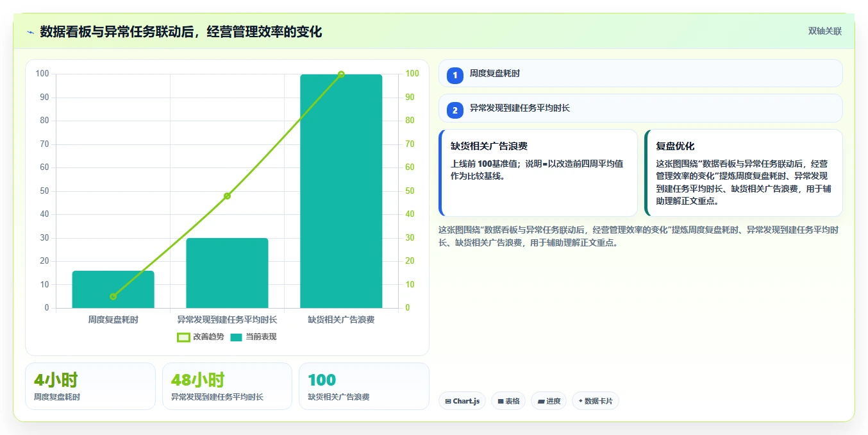The width and height of the screenshot is (868, 435).
Task: Click the 进度 tag
Action: coord(549,401)
